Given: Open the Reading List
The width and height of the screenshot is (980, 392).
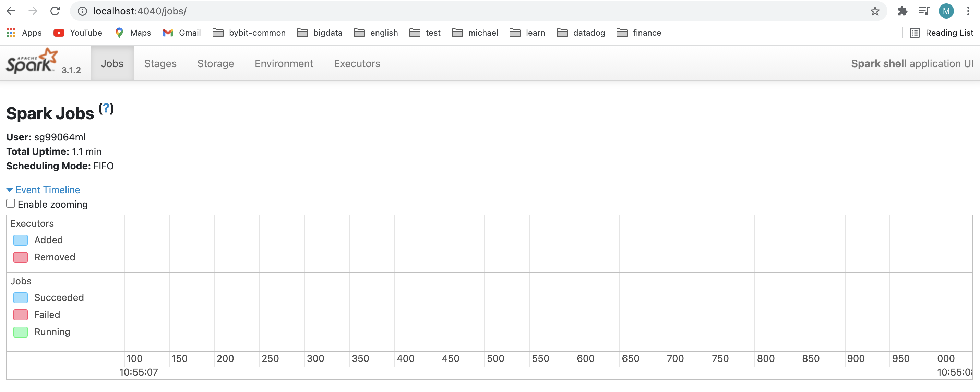Looking at the screenshot, I should pos(942,33).
